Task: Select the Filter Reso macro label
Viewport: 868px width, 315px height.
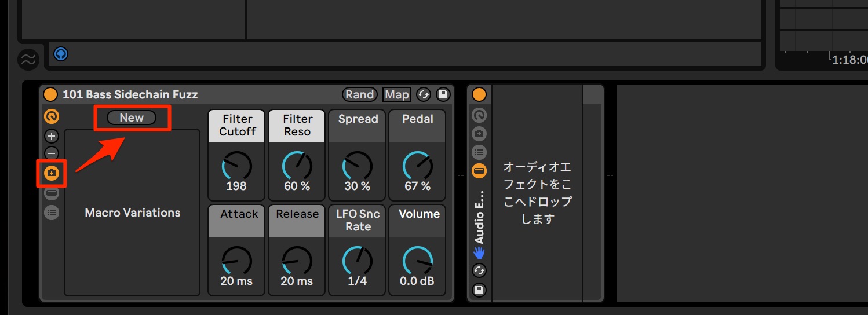Action: [x=297, y=126]
